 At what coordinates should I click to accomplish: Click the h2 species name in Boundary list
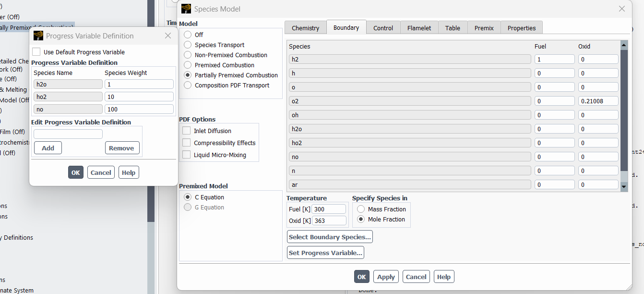410,59
